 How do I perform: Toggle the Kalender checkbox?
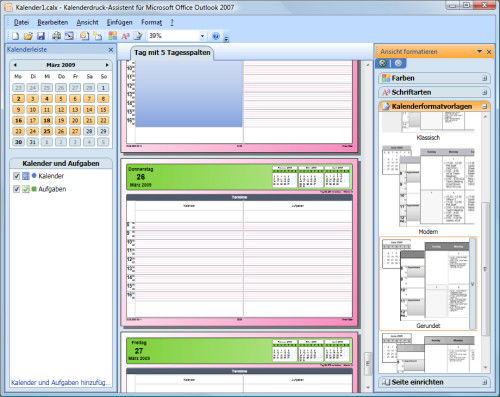pyautogui.click(x=16, y=176)
